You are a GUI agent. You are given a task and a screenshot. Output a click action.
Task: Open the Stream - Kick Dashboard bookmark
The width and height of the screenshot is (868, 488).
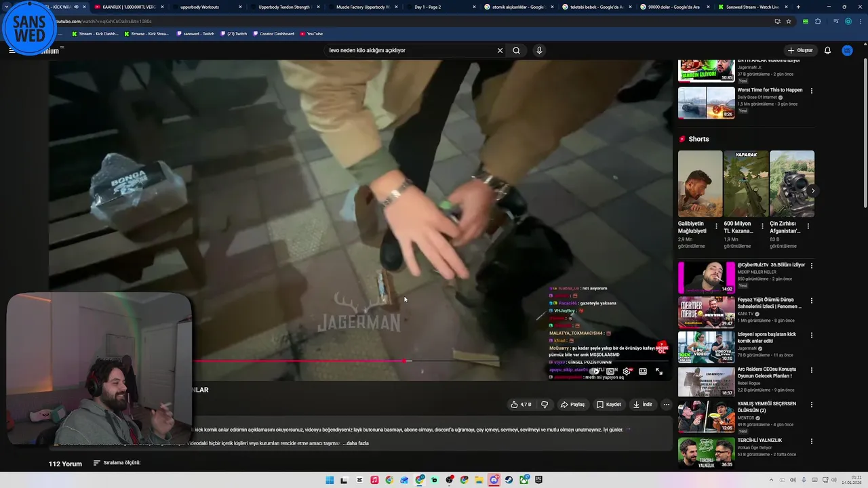(x=95, y=33)
